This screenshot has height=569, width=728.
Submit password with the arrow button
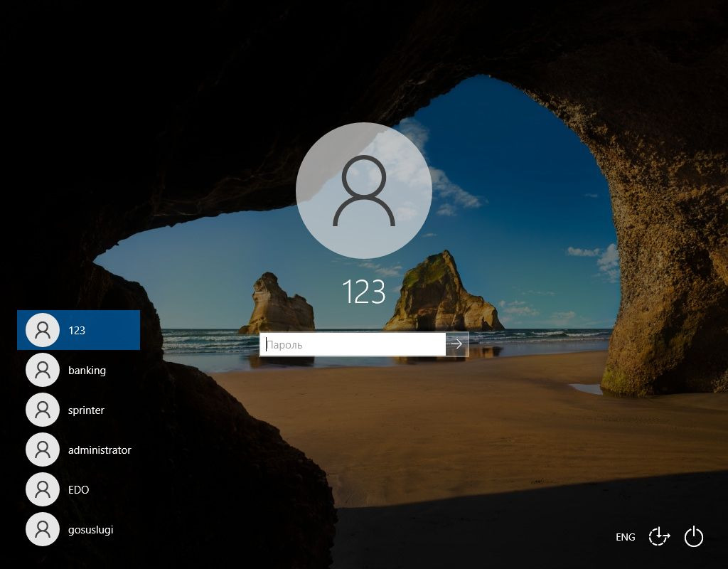(457, 344)
